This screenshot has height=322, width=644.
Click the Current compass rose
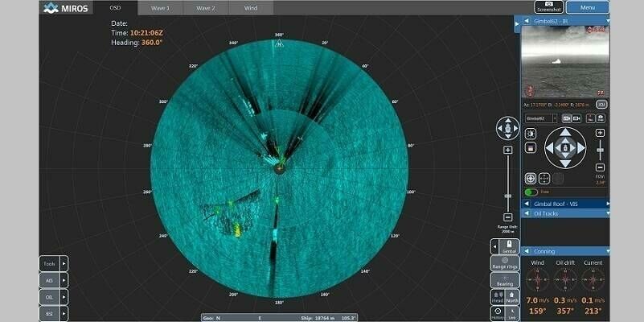[593, 279]
